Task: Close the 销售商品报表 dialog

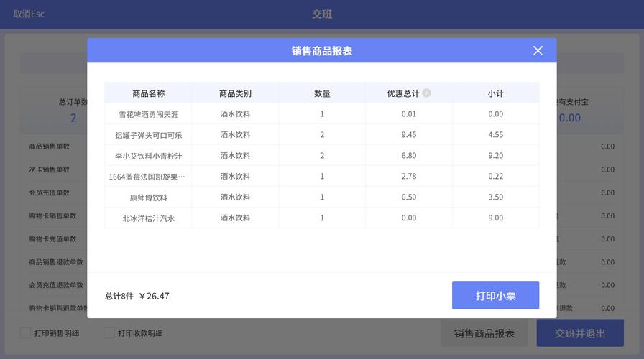Action: coord(538,50)
